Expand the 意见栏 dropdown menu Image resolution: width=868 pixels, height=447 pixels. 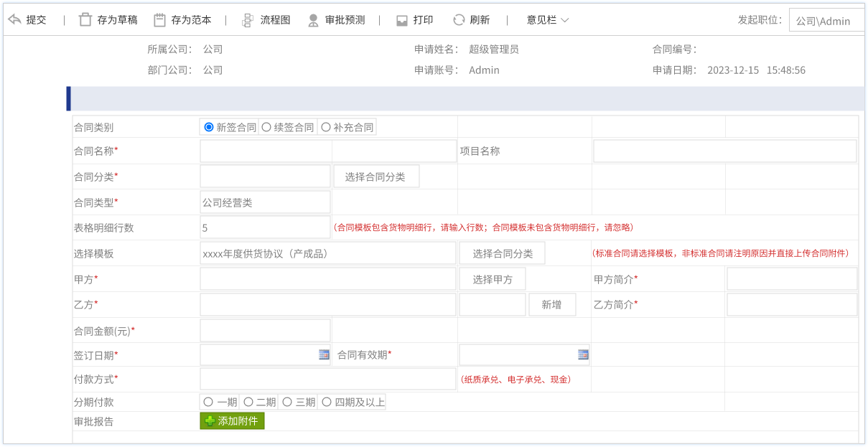(x=548, y=20)
